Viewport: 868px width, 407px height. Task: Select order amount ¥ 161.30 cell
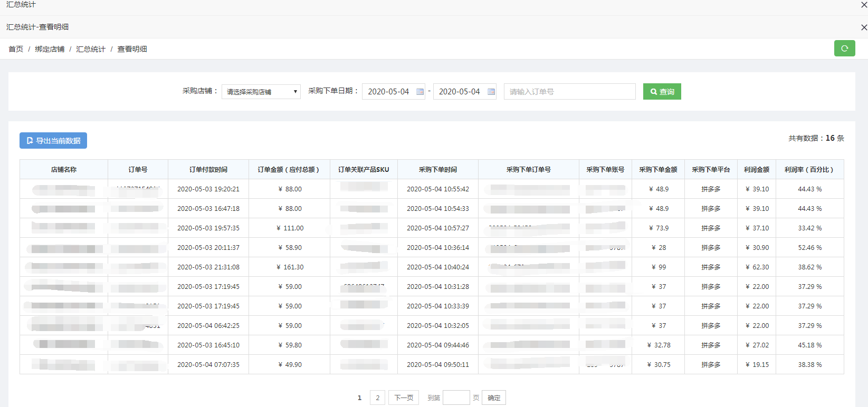click(x=290, y=267)
